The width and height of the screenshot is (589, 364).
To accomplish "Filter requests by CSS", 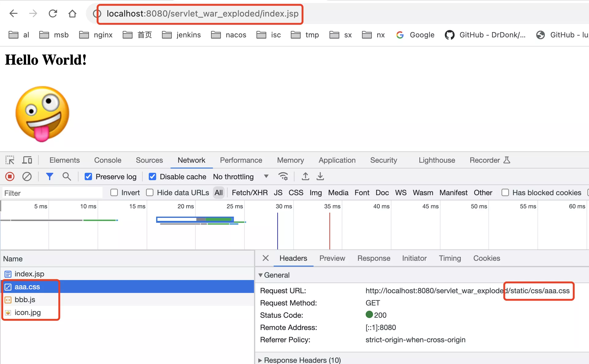I will pyautogui.click(x=296, y=193).
